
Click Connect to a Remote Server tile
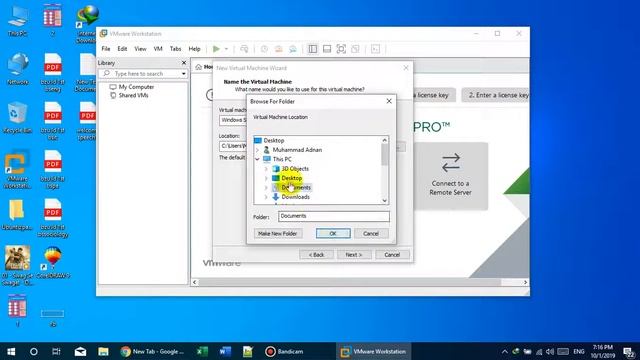point(451,176)
